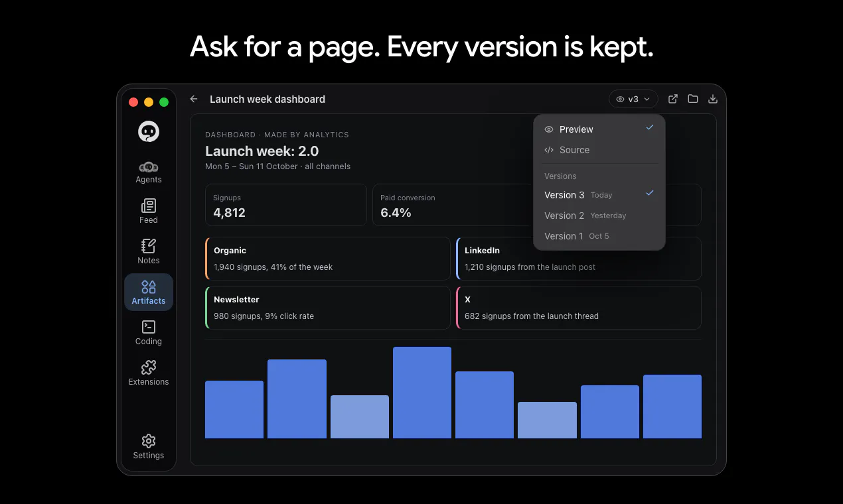Viewport: 843px width, 504px height.
Task: Click the download icon in the header
Action: pyautogui.click(x=713, y=99)
